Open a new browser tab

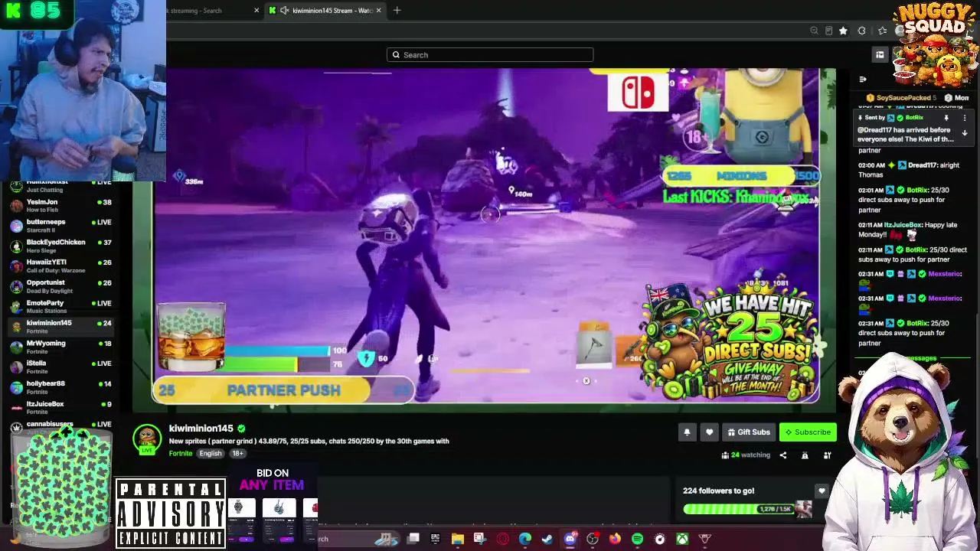point(398,10)
